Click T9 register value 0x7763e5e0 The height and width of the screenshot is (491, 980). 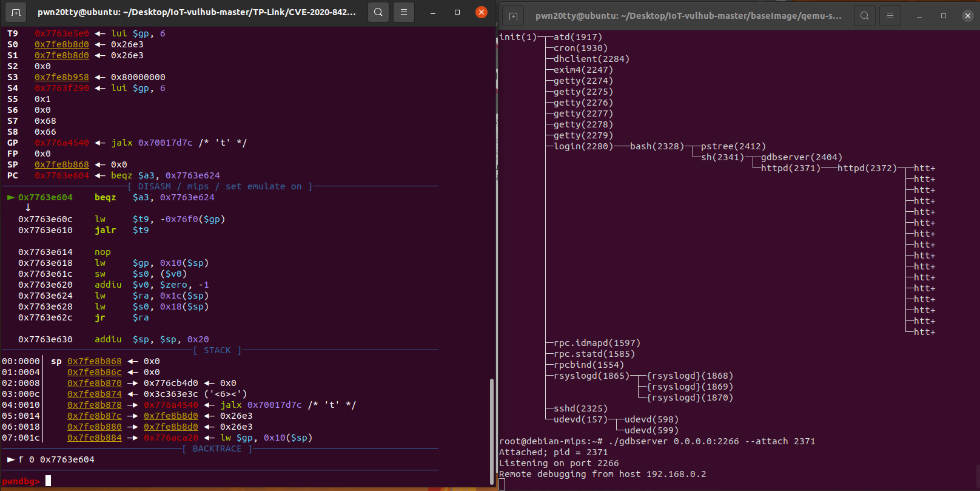[x=62, y=33]
